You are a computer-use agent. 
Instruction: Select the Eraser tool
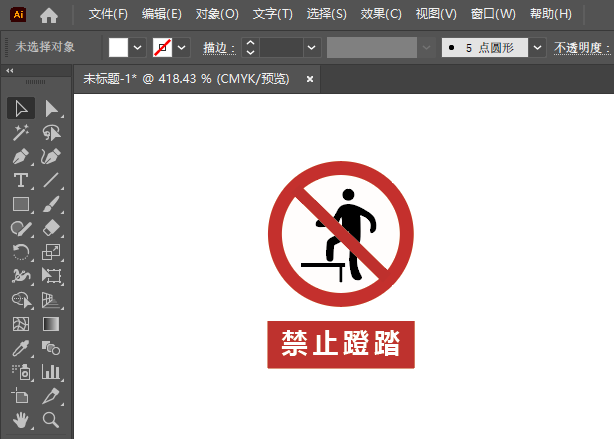(x=51, y=228)
